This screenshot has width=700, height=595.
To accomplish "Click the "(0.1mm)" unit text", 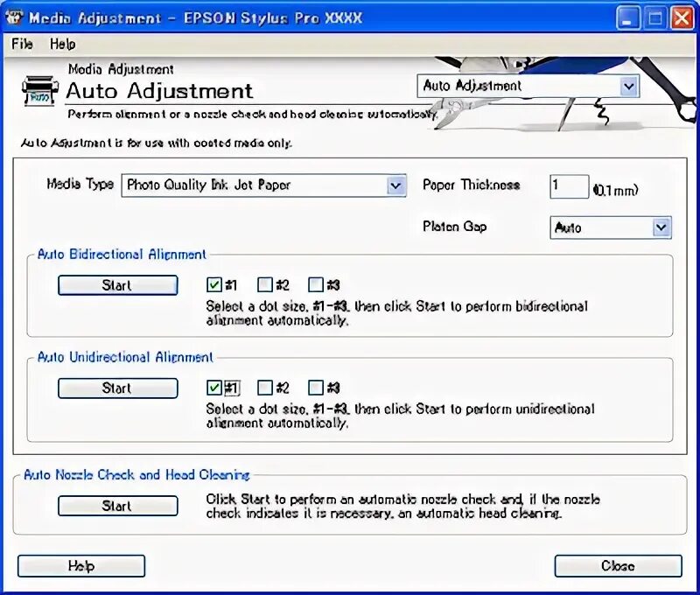I will (615, 191).
